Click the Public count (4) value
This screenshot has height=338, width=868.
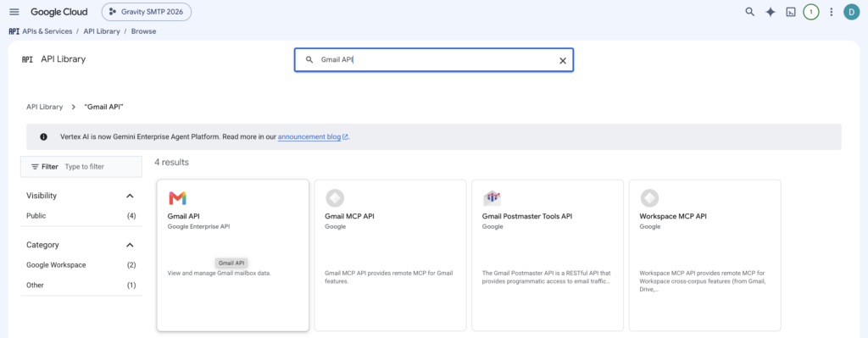pyautogui.click(x=131, y=216)
